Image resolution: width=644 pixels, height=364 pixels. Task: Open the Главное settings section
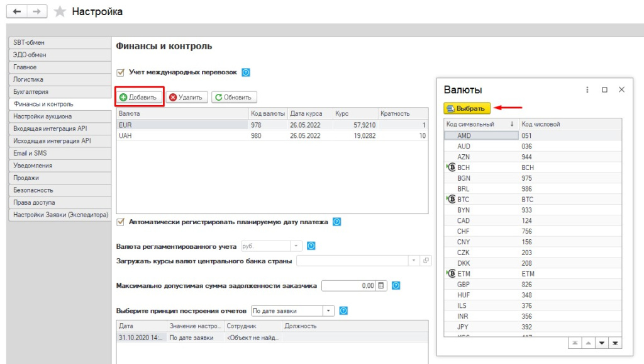tap(60, 67)
